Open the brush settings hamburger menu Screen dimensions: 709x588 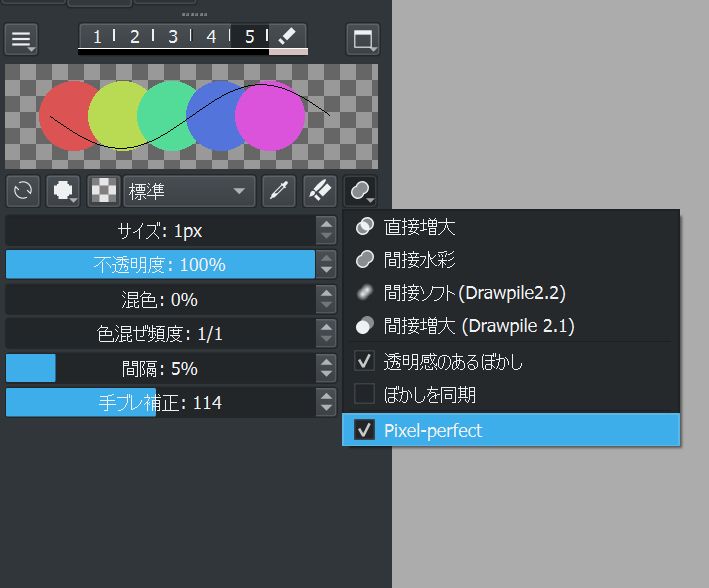click(x=21, y=39)
